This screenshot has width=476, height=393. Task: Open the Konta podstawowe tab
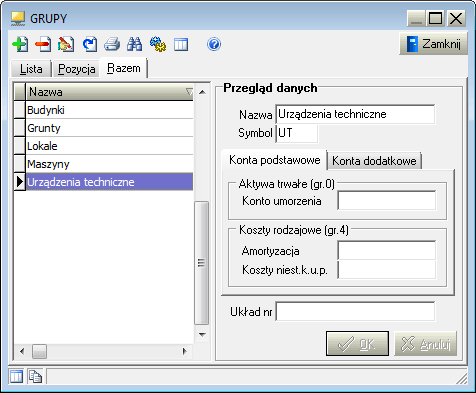pos(274,160)
